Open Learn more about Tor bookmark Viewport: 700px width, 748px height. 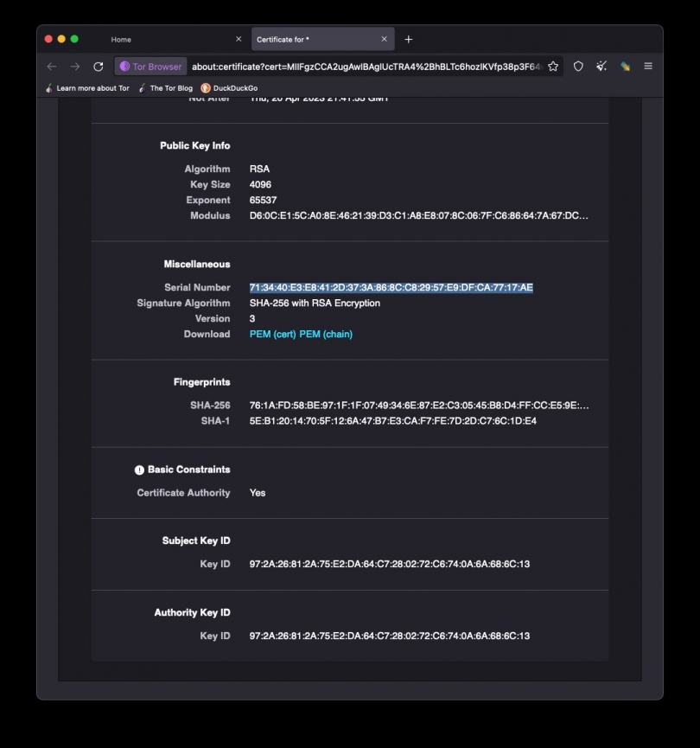click(87, 88)
